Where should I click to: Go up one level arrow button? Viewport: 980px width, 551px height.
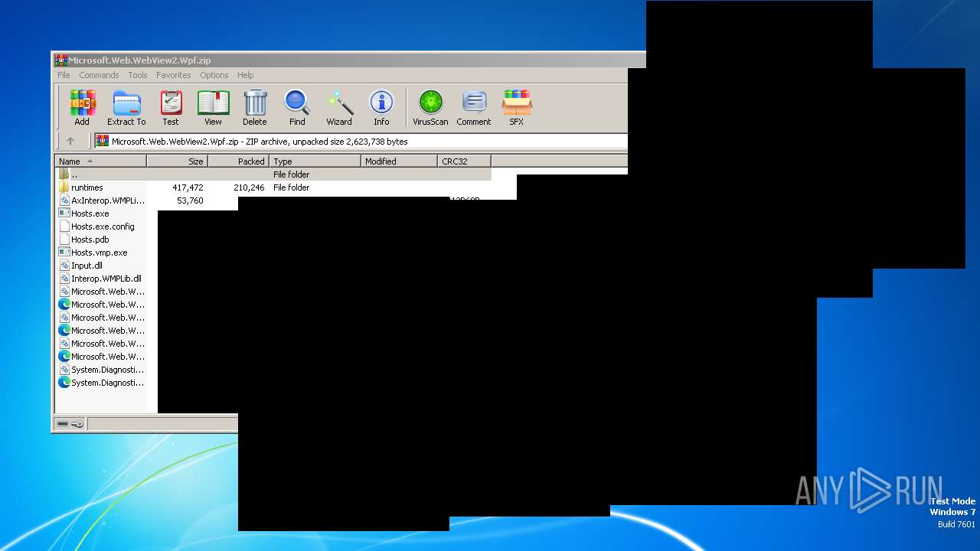point(70,141)
